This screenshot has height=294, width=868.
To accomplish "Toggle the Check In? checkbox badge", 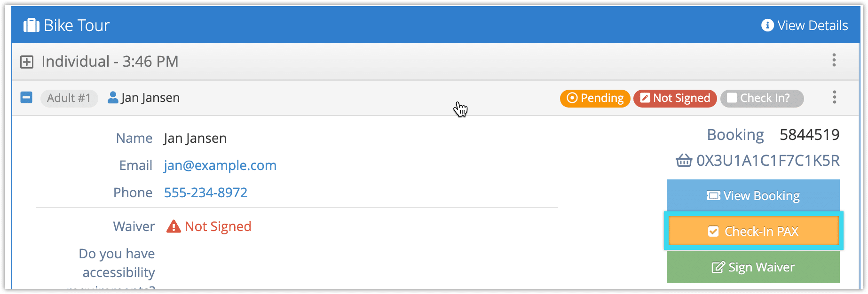I will coord(762,98).
